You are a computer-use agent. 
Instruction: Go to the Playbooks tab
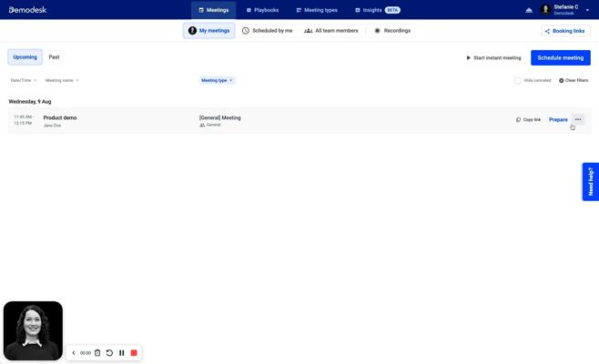262,10
